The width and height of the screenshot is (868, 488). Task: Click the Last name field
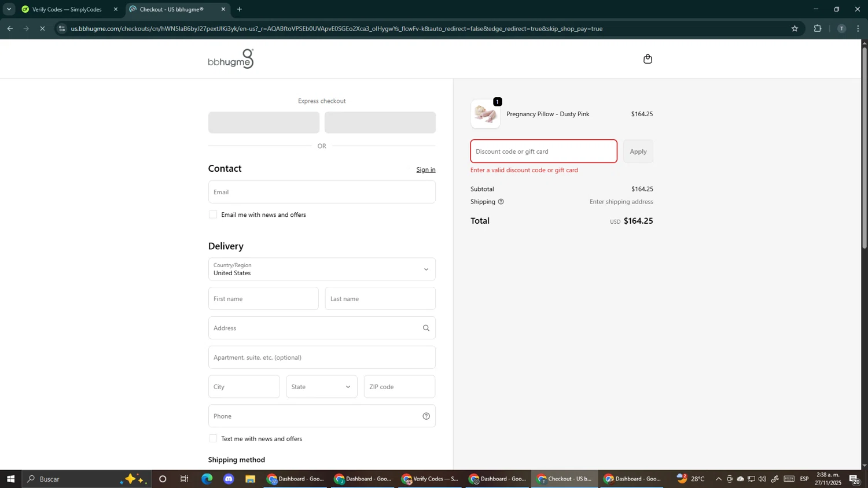click(380, 299)
